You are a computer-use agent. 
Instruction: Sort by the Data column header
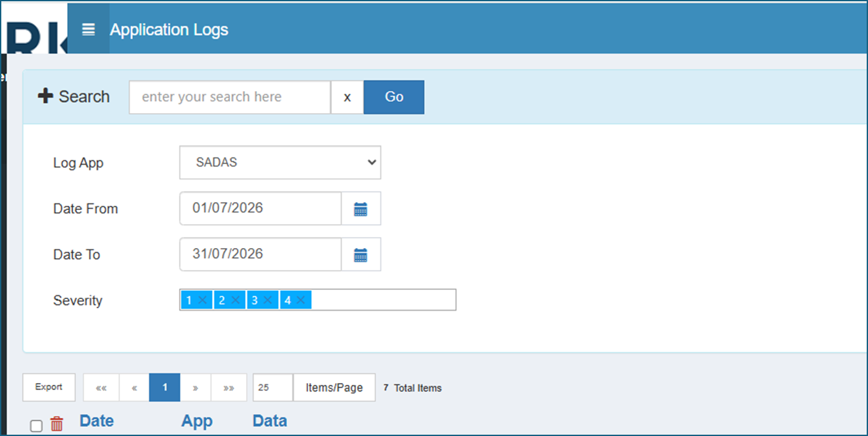(x=270, y=421)
